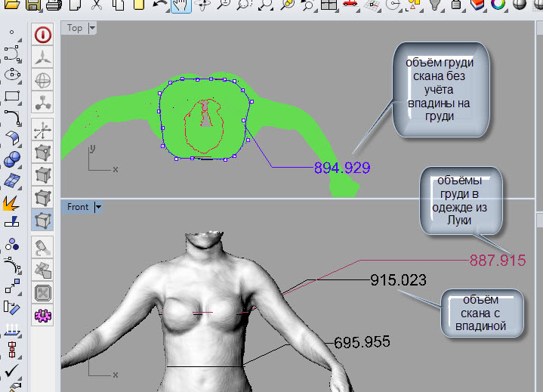This screenshot has height=392, width=543.
Task: Toggle the wireframe globe icon in sidebar
Action: (x=43, y=80)
